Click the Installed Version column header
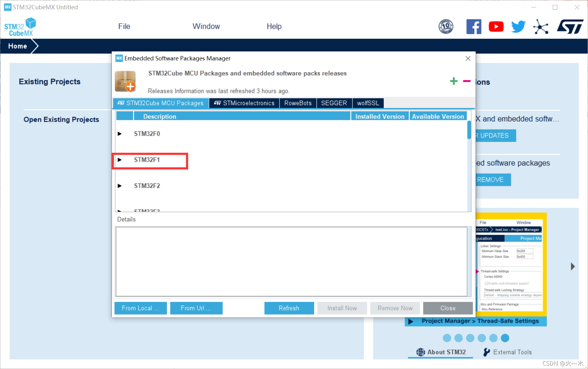588x369 pixels. (x=380, y=116)
